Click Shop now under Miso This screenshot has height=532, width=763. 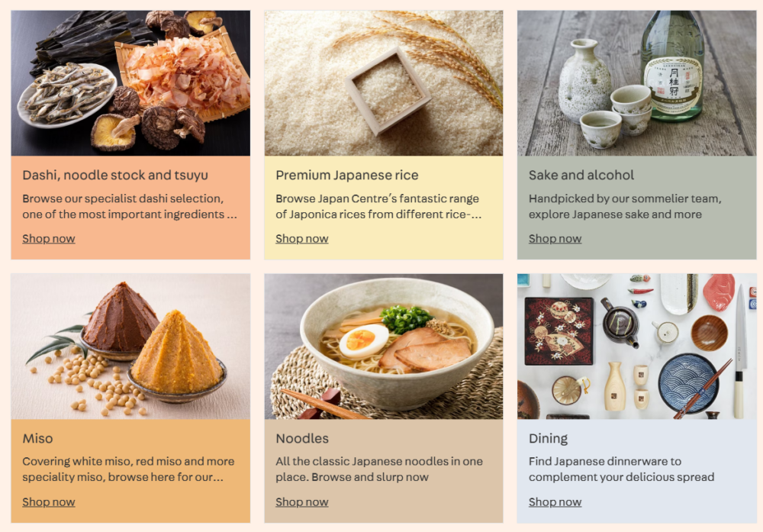coord(49,501)
